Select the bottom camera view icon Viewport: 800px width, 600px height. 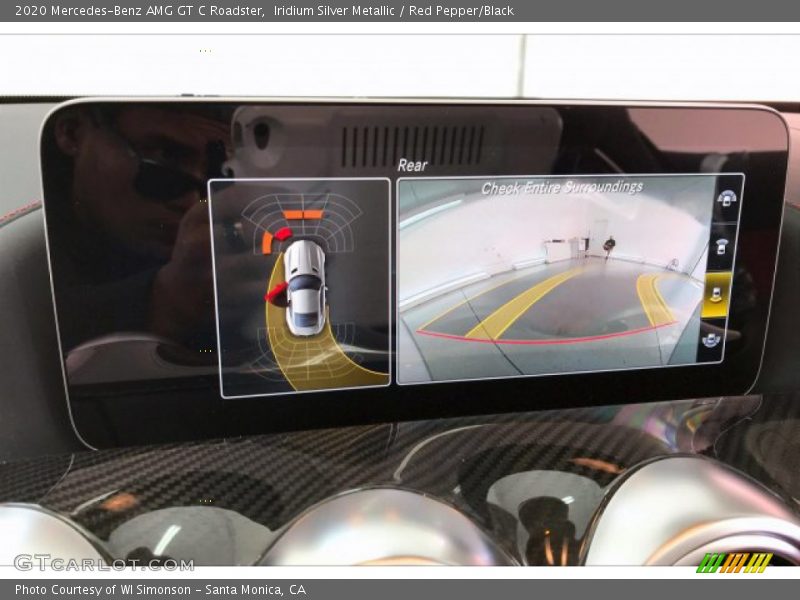(x=711, y=340)
